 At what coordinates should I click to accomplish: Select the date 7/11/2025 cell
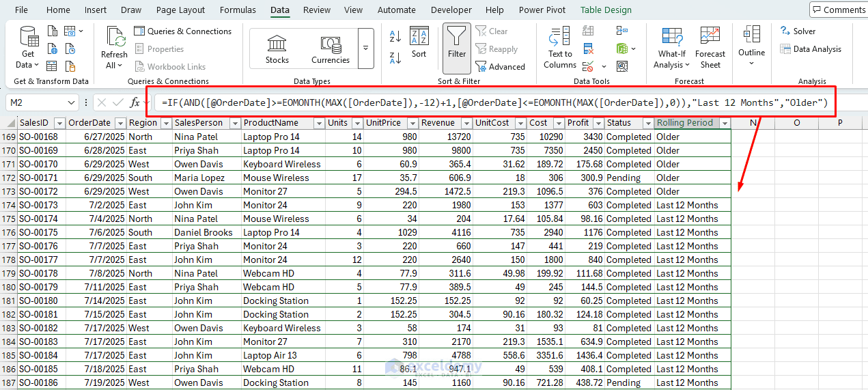point(96,287)
